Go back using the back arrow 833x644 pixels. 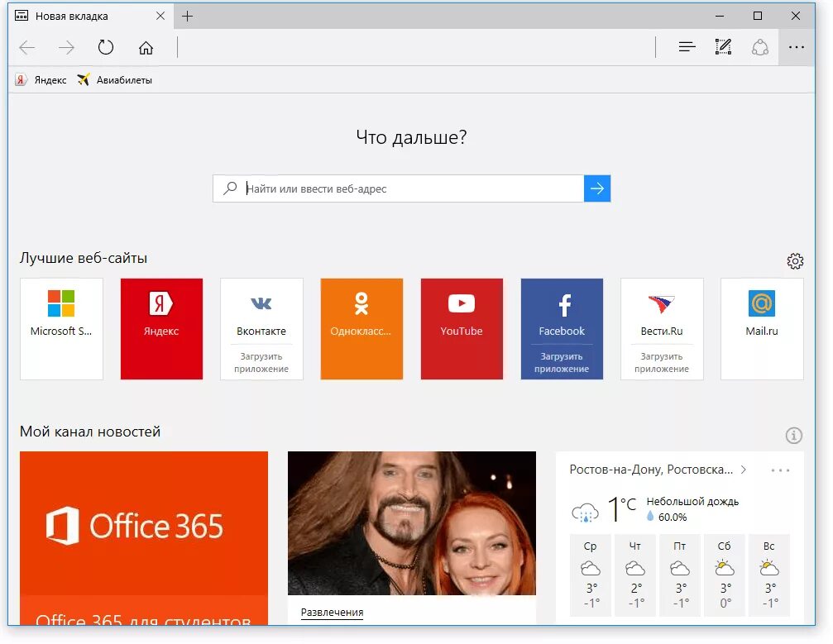tap(27, 48)
